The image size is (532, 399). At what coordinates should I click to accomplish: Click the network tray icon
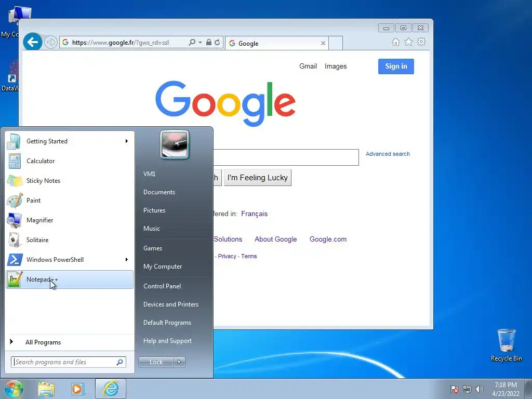tap(467, 389)
